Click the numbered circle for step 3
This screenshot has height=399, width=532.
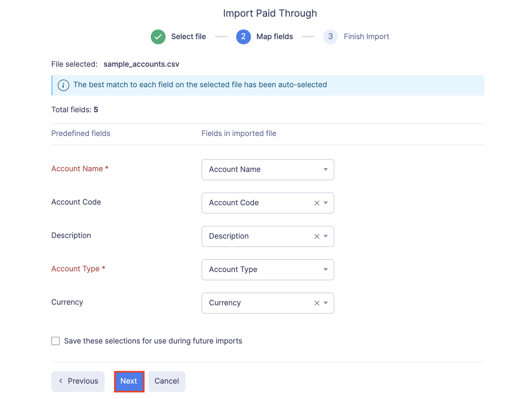[330, 37]
